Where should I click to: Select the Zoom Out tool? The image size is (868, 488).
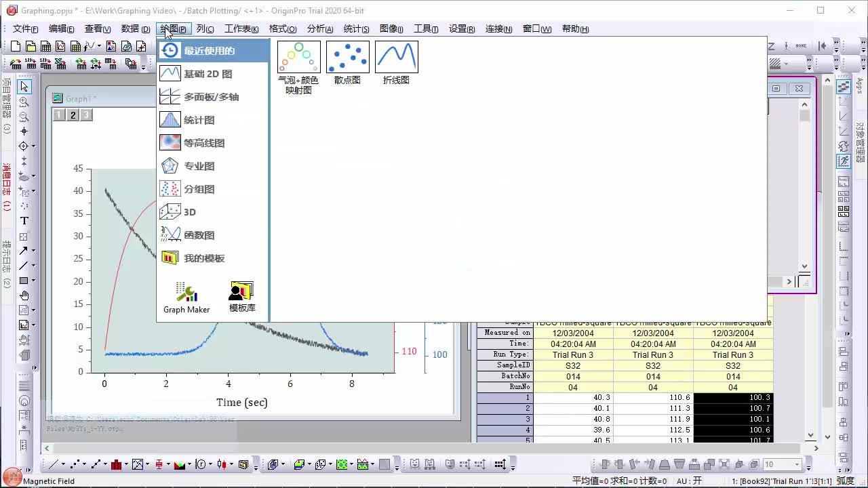coord(24,117)
